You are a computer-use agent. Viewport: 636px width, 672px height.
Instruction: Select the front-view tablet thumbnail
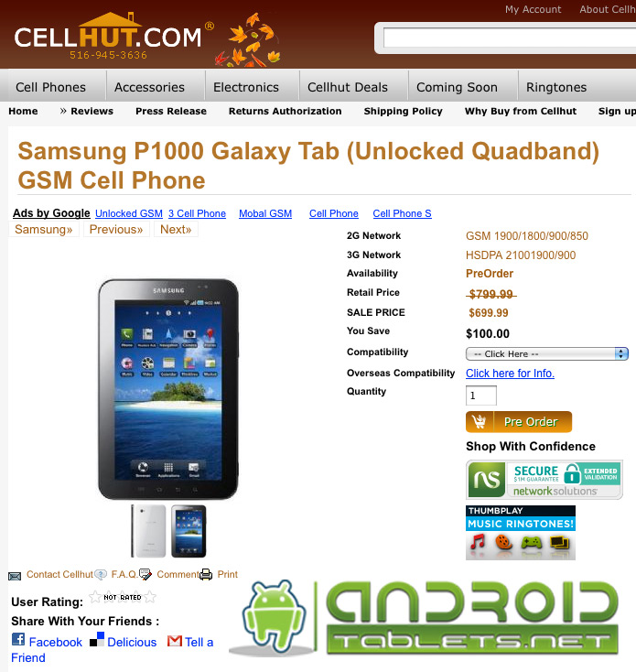pyautogui.click(x=189, y=531)
